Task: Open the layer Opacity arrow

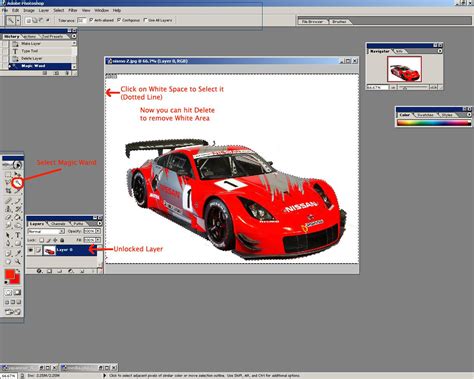Action: click(98, 231)
